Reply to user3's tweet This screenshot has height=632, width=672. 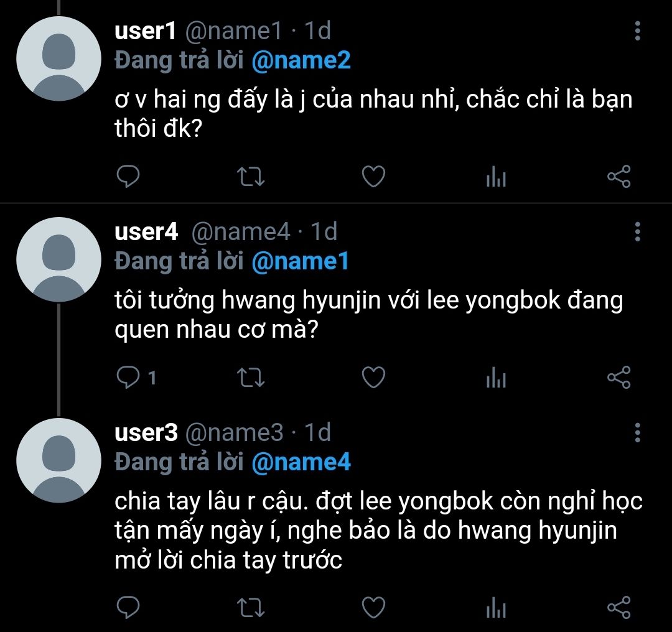click(x=128, y=607)
